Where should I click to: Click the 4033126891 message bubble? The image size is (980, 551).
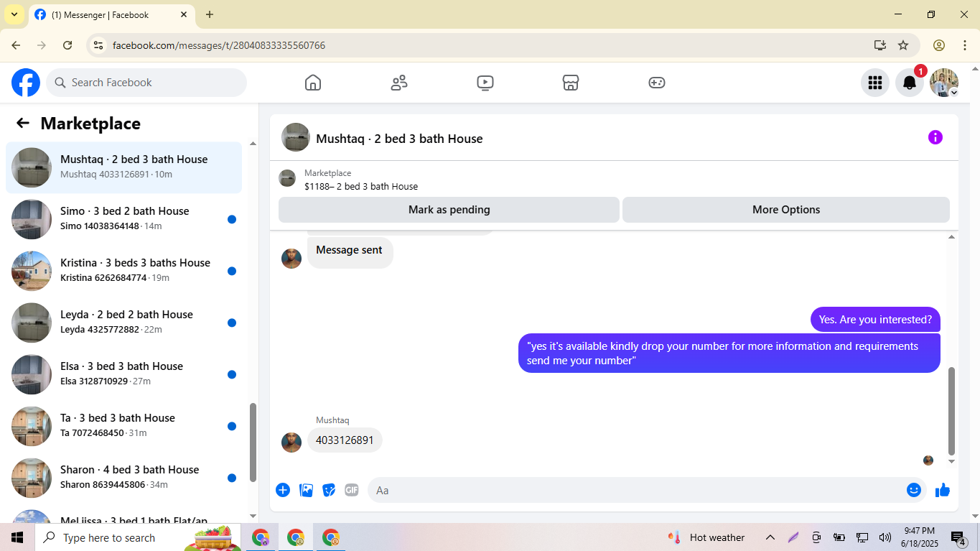pos(345,440)
